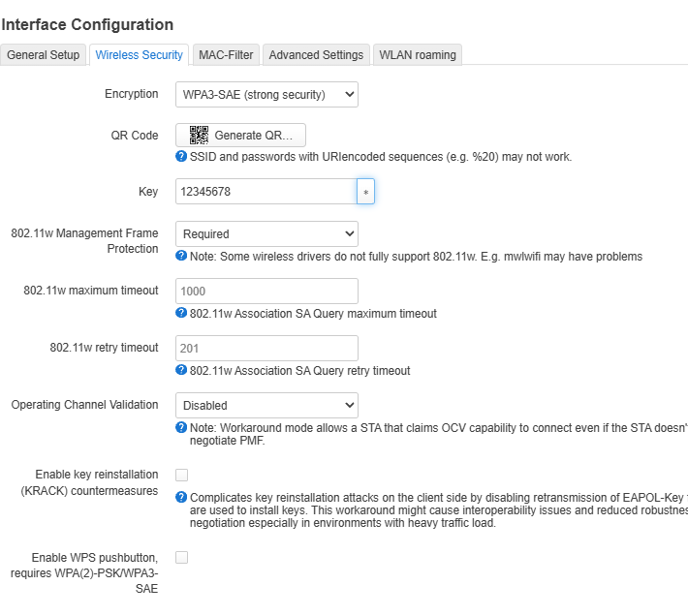Image resolution: width=688 pixels, height=616 pixels.
Task: Open the WLAN roaming tab
Action: coord(417,55)
